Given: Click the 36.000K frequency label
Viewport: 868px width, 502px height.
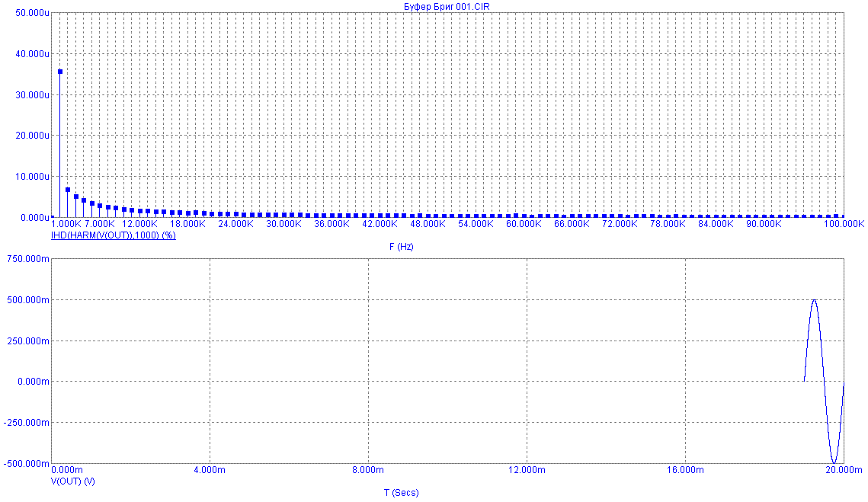Looking at the screenshot, I should click(332, 224).
